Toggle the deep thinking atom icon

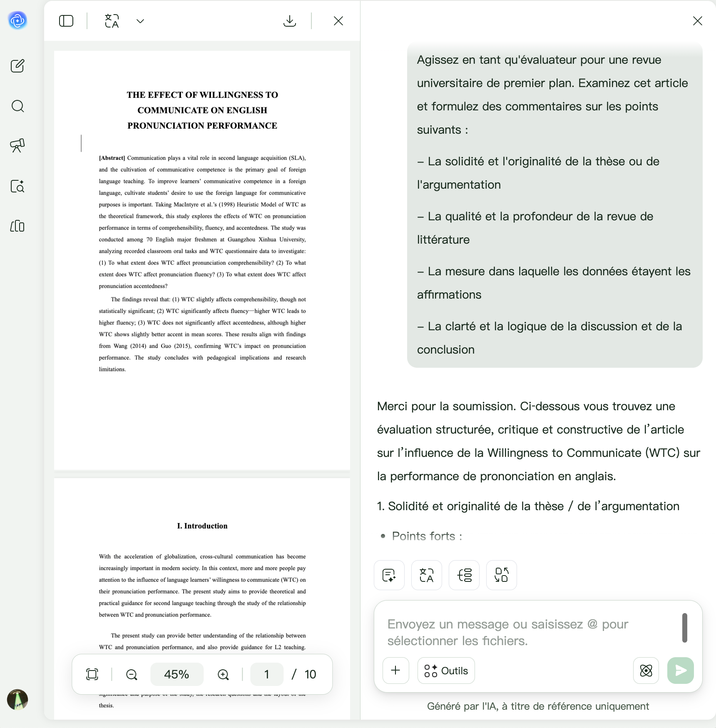[646, 671]
